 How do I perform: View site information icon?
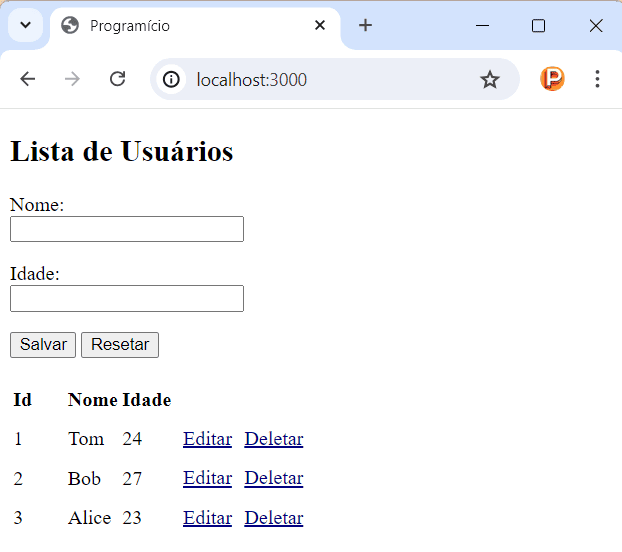[x=171, y=79]
